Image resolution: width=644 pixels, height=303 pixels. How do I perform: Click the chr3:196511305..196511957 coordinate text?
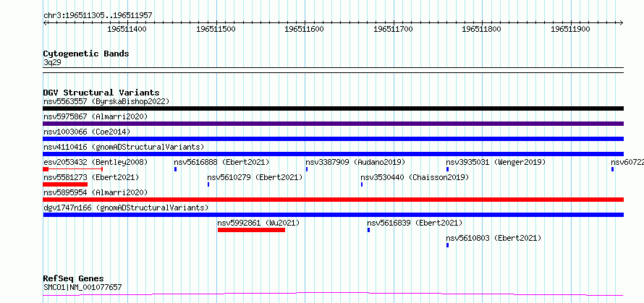pyautogui.click(x=98, y=16)
